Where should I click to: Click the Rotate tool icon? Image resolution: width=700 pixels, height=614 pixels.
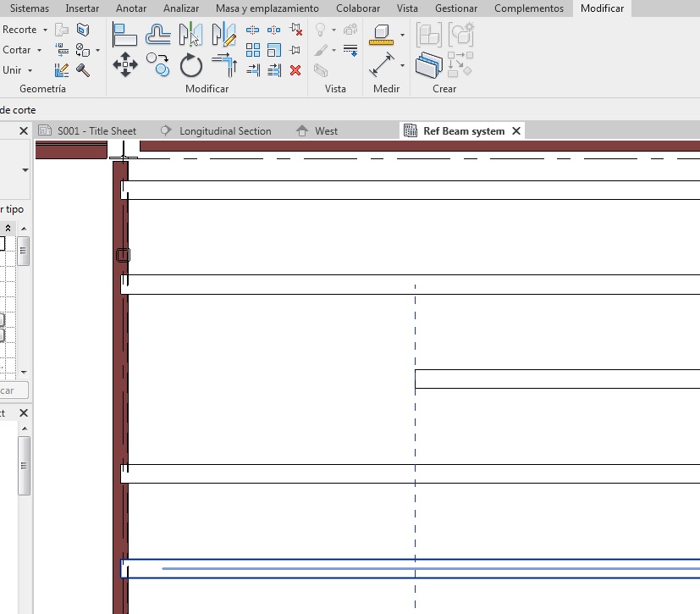191,65
